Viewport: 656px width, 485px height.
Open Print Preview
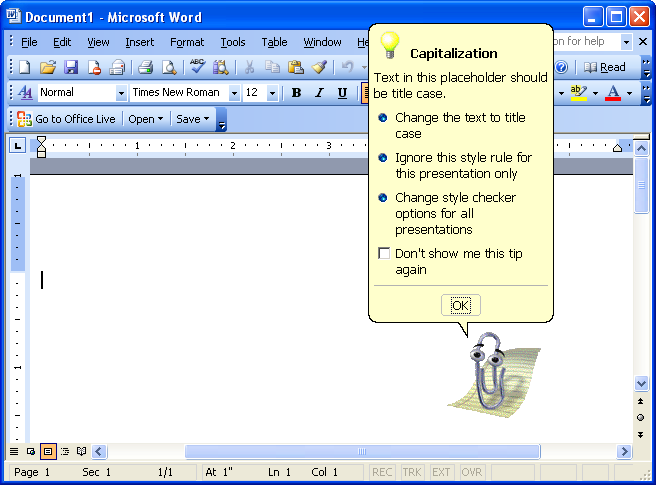pyautogui.click(x=169, y=67)
